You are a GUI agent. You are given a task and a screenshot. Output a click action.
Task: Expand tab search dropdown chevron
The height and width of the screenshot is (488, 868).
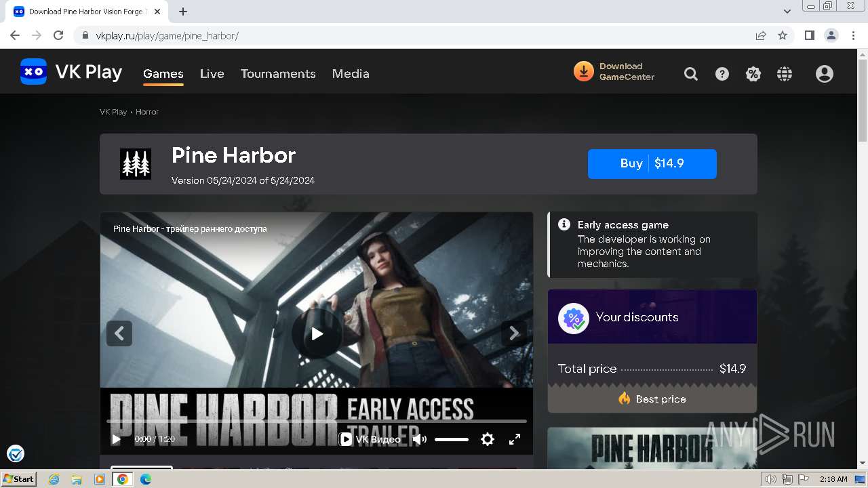(787, 12)
